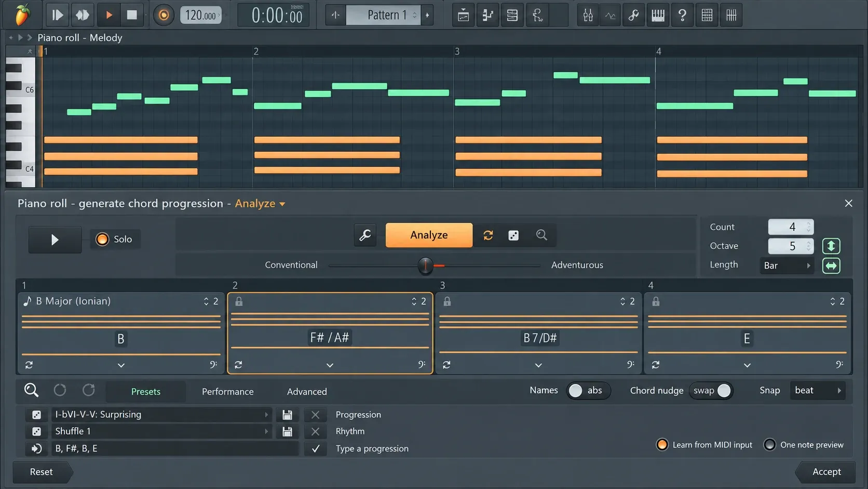Click the Count value field showing 4

[x=791, y=227]
